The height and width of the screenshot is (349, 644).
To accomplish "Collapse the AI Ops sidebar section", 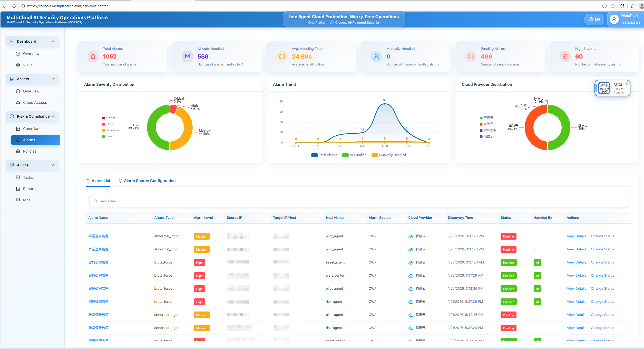I will (x=53, y=165).
